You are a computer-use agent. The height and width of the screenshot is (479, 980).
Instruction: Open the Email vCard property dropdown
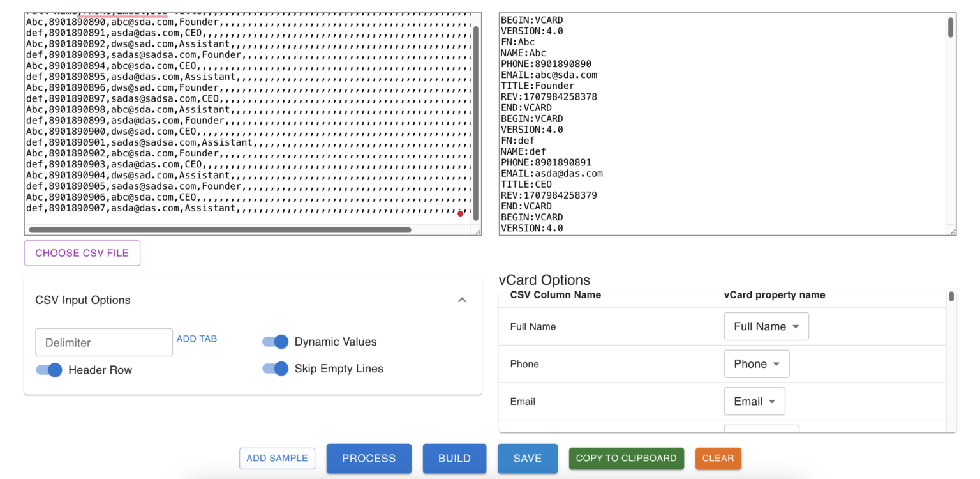coord(754,401)
